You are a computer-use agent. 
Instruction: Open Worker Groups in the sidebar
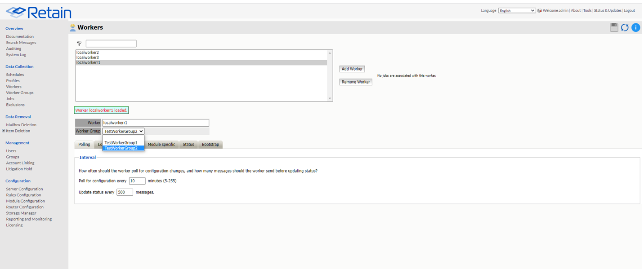(x=20, y=93)
